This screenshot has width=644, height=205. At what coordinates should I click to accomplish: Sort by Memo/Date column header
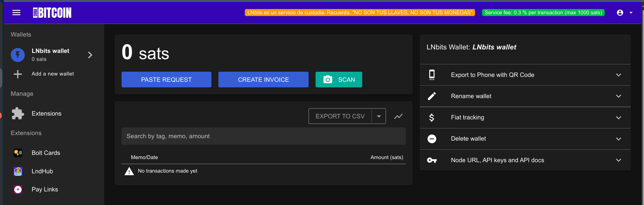point(144,157)
